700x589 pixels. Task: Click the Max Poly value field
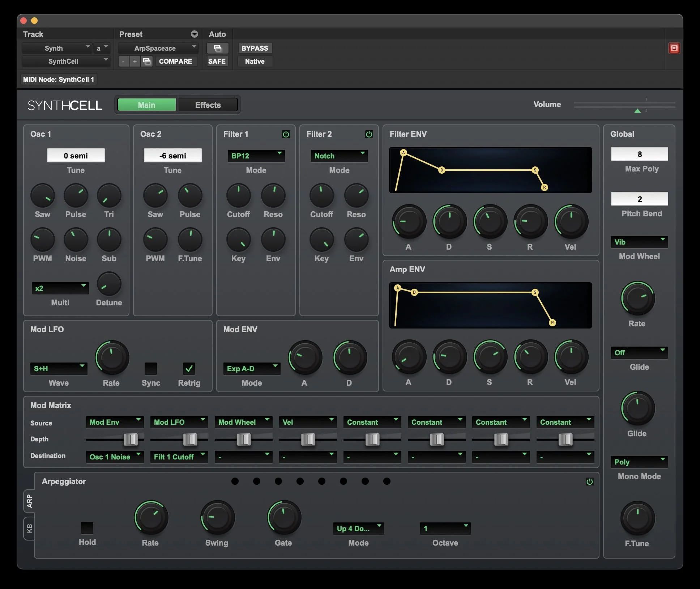pyautogui.click(x=639, y=154)
